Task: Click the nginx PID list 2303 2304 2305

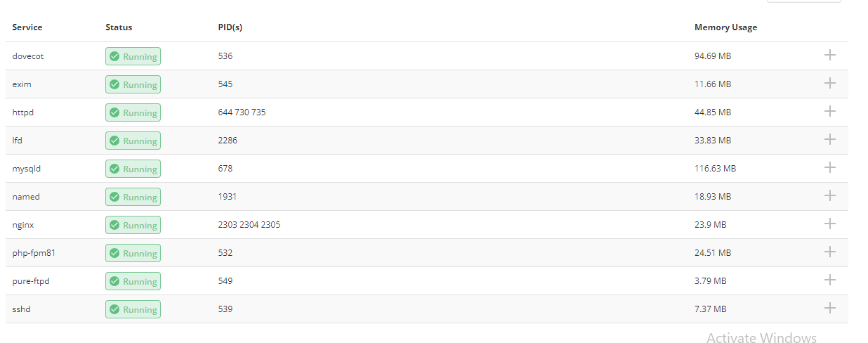Action: coord(249,225)
